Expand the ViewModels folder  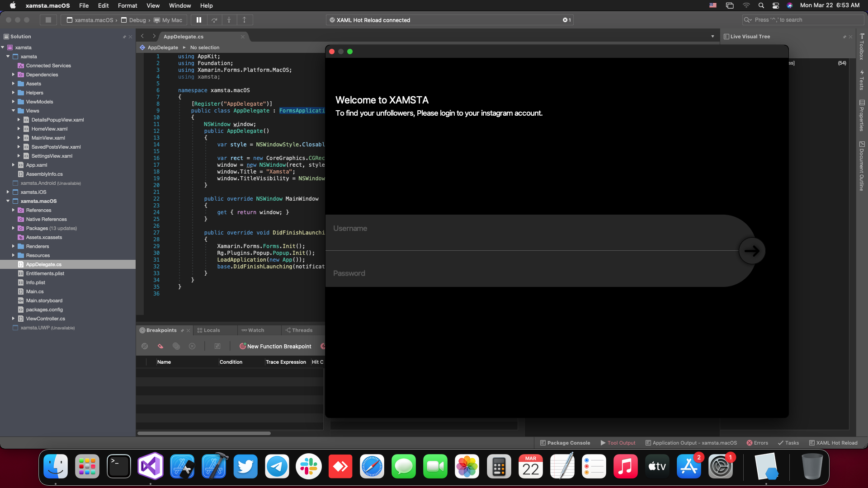pyautogui.click(x=14, y=102)
